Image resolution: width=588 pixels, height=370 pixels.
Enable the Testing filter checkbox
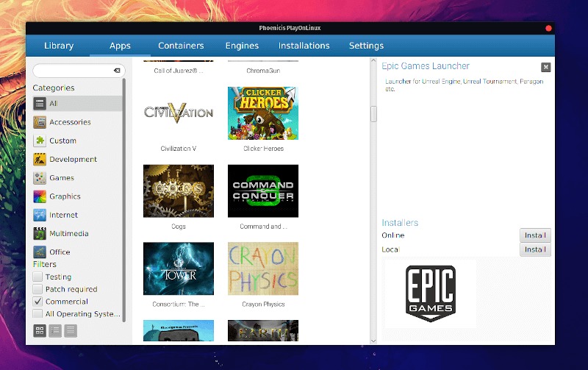tap(37, 277)
